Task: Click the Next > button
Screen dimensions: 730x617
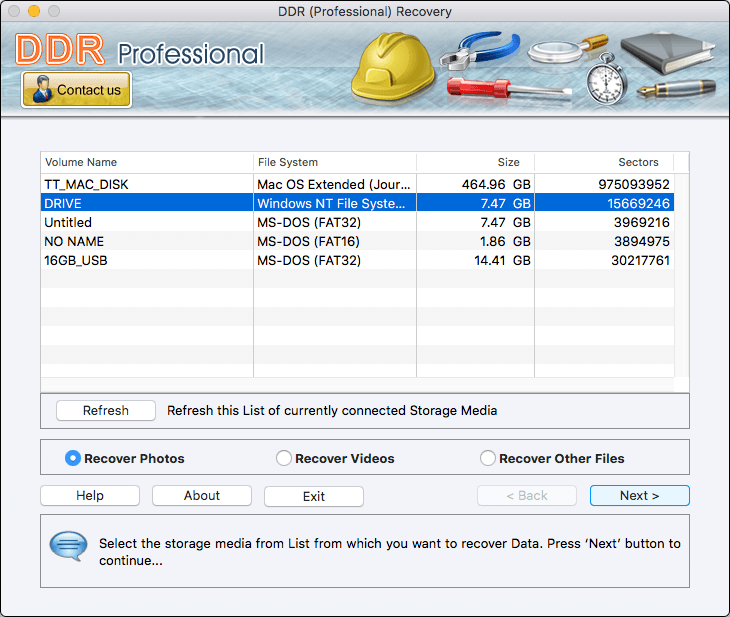Action: tap(640, 495)
